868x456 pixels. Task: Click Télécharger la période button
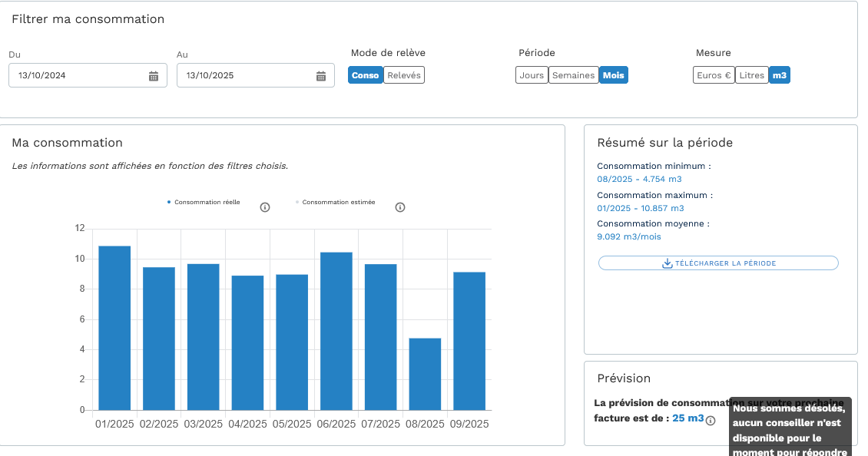click(718, 263)
